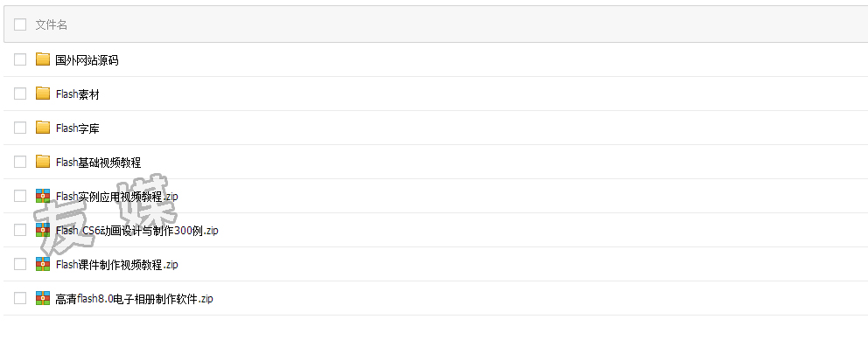
Task: Click the Flash课件制作视频教程.zip archive icon
Action: pos(43,264)
